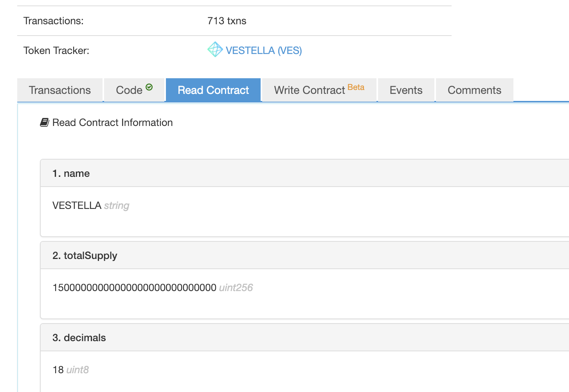Screen dimensions: 569x392
Task: Click the 'Read Contract Information' heading
Action: 112,122
